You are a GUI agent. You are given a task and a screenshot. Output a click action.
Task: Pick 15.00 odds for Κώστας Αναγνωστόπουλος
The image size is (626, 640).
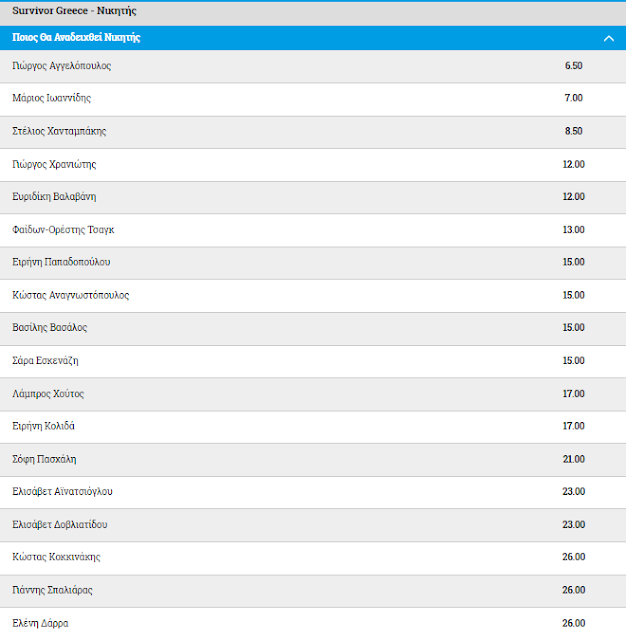coord(573,295)
